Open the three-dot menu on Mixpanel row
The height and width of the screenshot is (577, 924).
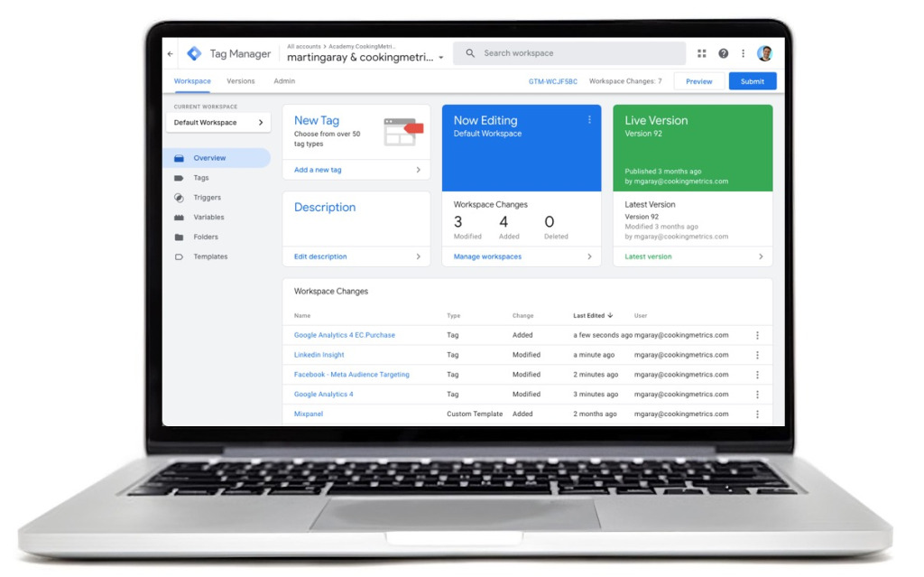click(757, 414)
